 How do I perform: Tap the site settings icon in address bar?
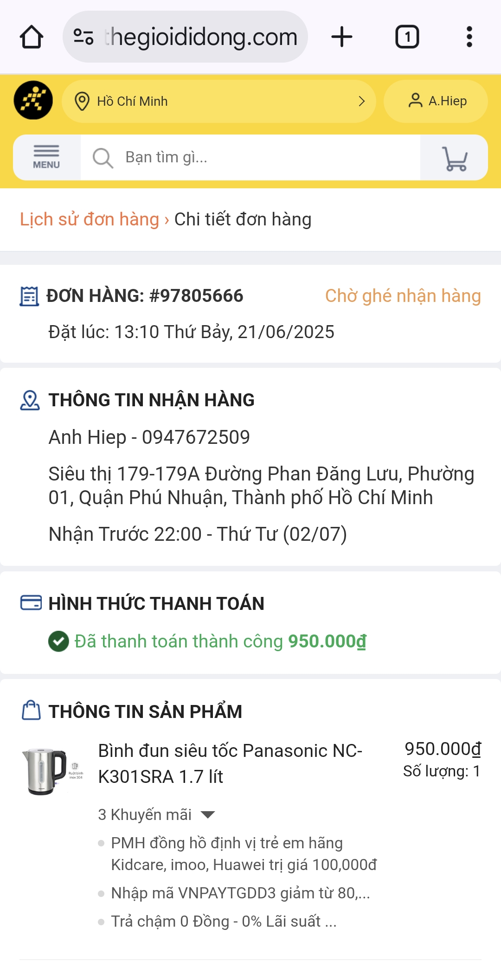[x=83, y=37]
